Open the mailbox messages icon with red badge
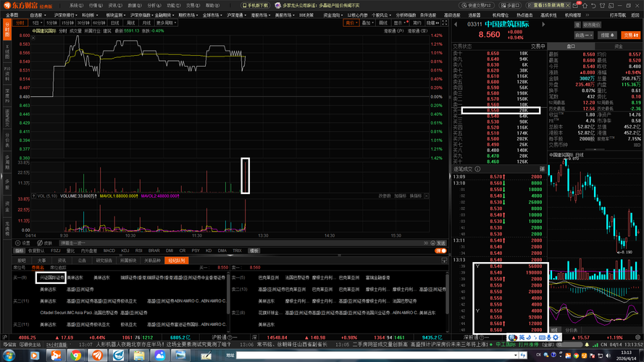The height and width of the screenshot is (362, 644). point(576,5)
